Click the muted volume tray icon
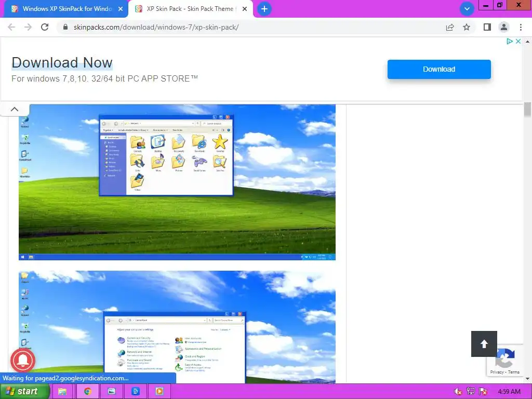532x399 pixels. click(458, 392)
